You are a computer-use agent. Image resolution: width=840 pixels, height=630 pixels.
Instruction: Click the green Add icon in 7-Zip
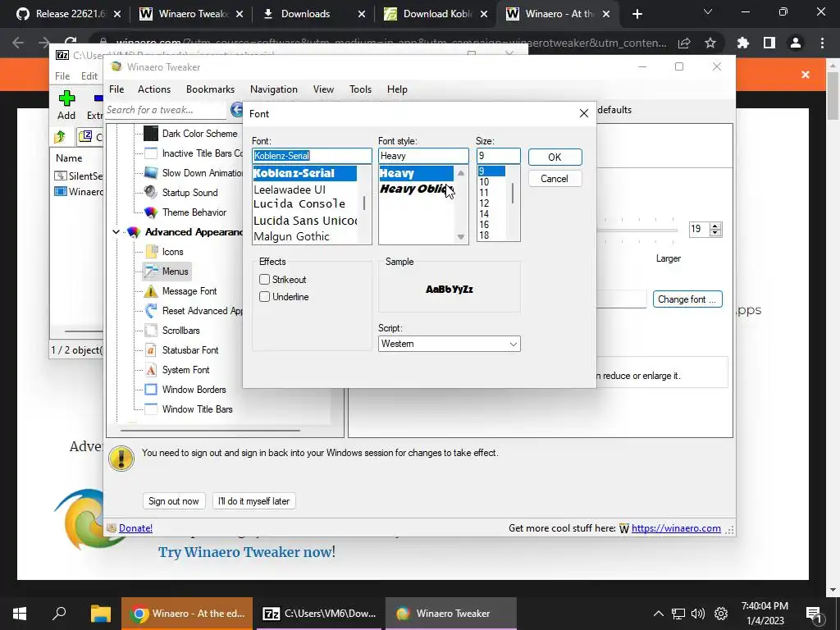(x=66, y=98)
